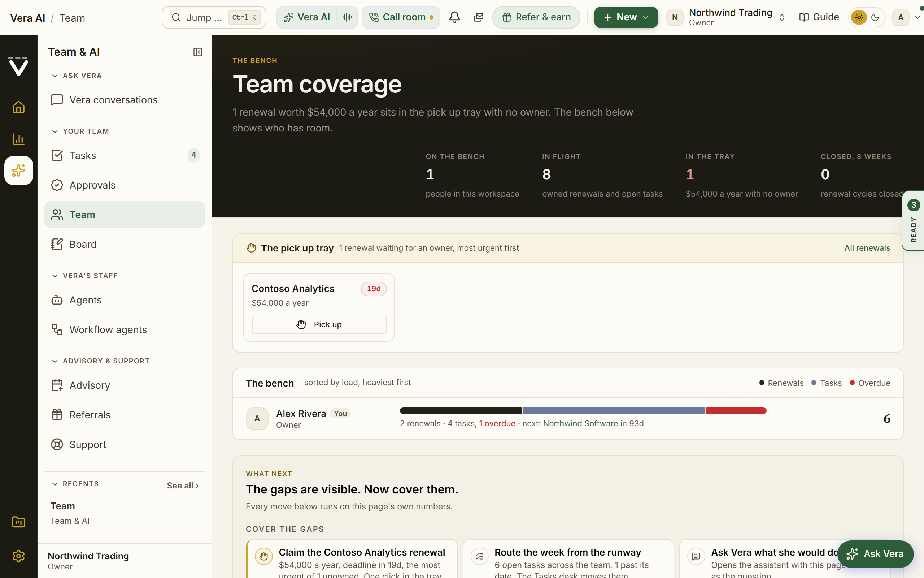Viewport: 924px width, 578px height.
Task: Collapse the Vera's Staff section
Action: click(x=84, y=276)
